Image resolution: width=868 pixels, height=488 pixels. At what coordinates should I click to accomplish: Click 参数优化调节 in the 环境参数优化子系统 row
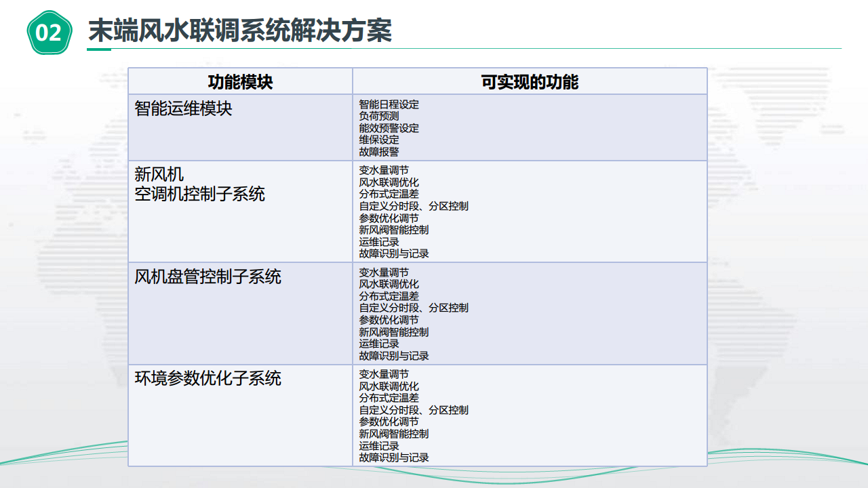(x=389, y=422)
